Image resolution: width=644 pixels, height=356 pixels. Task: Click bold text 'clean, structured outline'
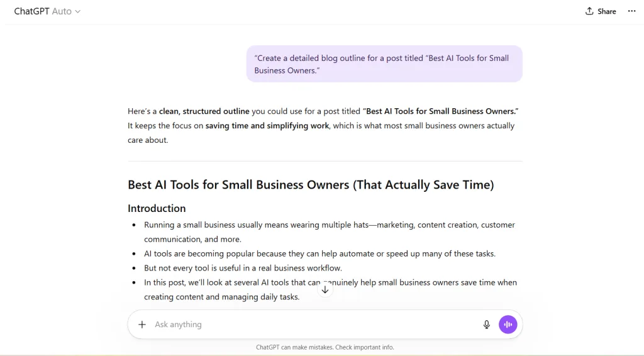tap(204, 111)
